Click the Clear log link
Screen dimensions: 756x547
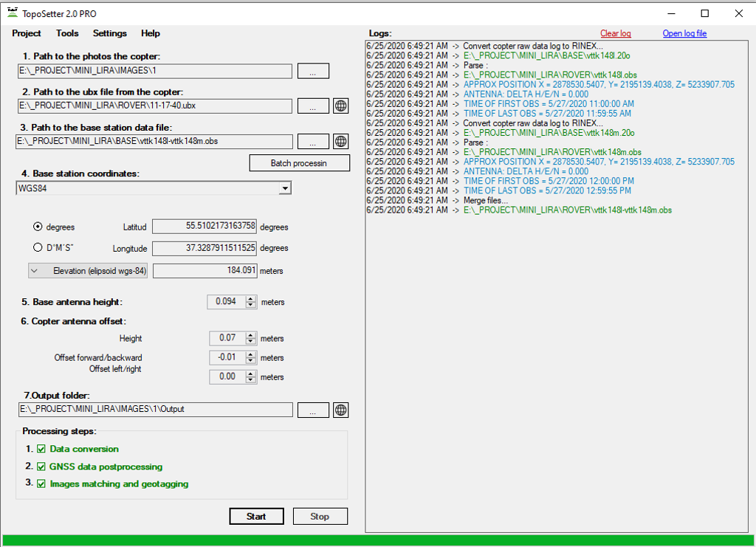click(x=615, y=34)
